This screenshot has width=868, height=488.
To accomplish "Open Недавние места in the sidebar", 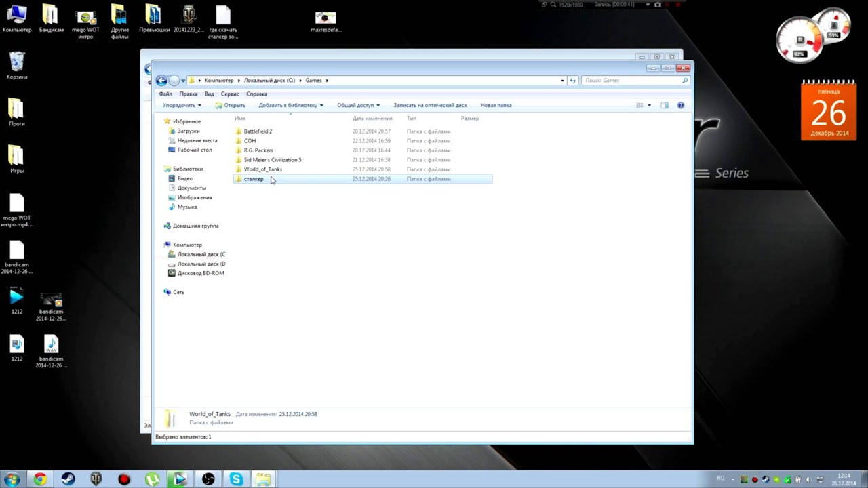I will (197, 140).
